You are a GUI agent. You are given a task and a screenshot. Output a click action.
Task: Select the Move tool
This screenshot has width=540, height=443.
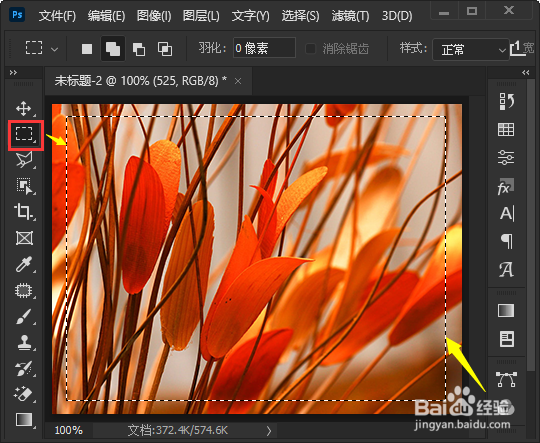click(x=23, y=109)
